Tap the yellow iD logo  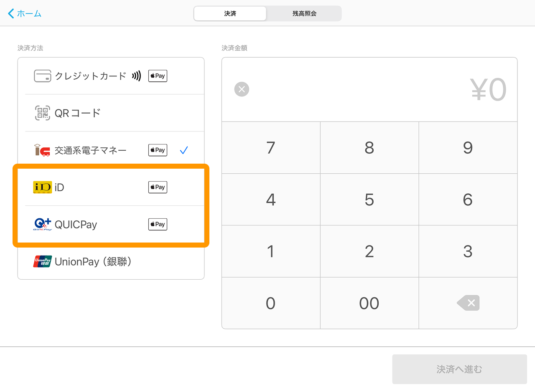coord(42,187)
